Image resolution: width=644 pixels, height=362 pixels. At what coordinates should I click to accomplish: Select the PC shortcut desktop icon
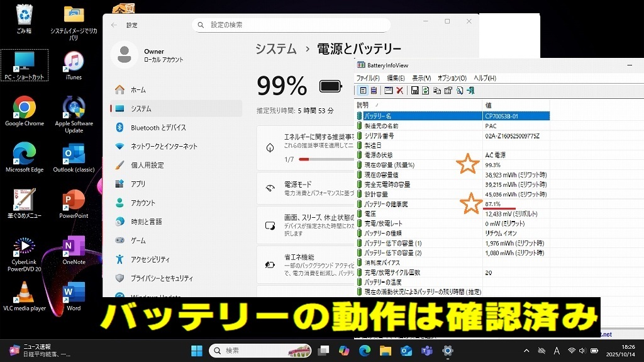25,65
